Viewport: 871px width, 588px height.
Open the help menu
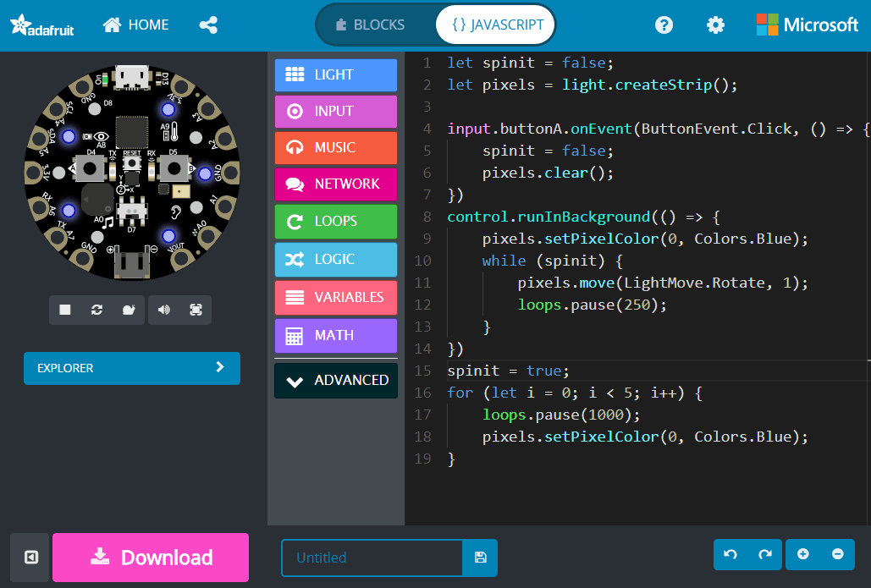click(x=664, y=25)
